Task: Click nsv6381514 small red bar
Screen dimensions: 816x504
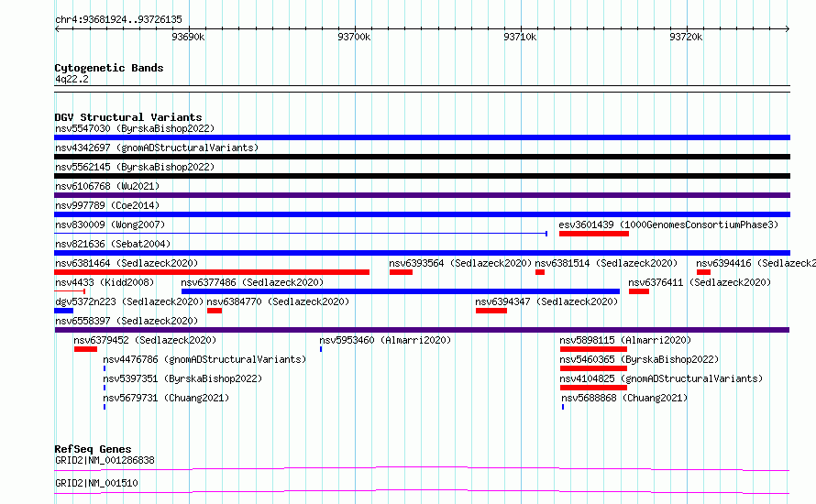Action: 540,272
